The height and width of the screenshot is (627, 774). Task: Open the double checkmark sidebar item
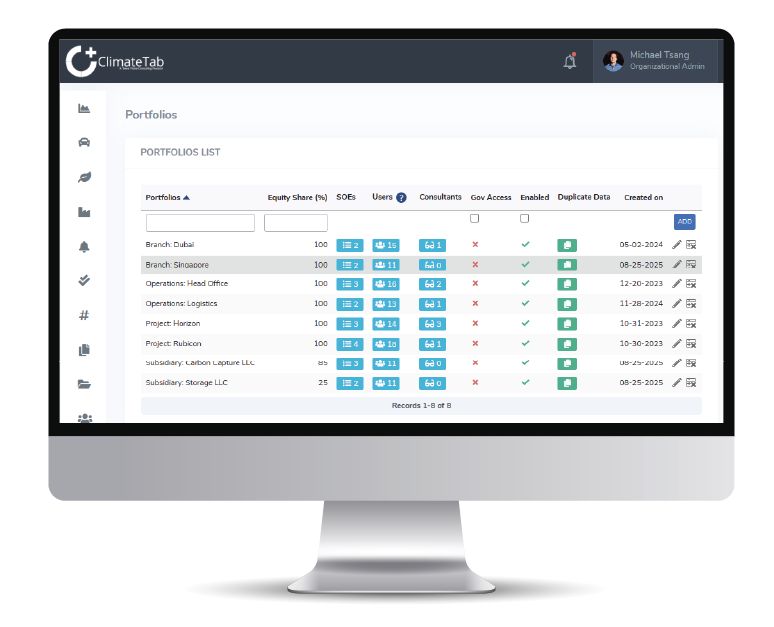[x=84, y=280]
